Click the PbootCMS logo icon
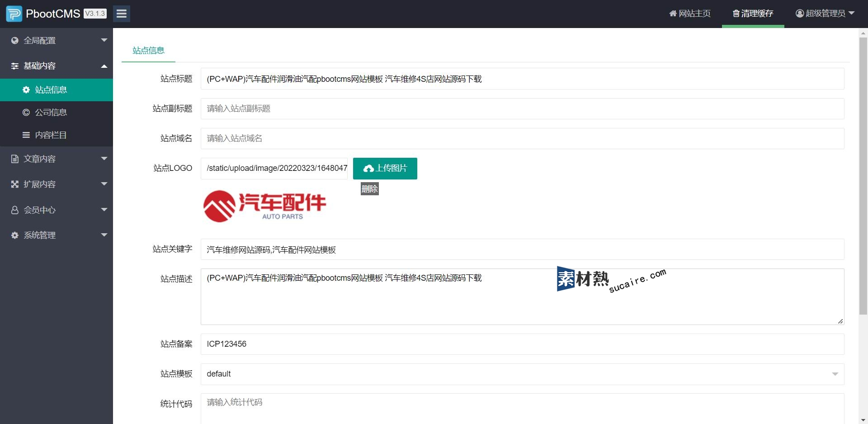868x424 pixels. click(x=14, y=14)
